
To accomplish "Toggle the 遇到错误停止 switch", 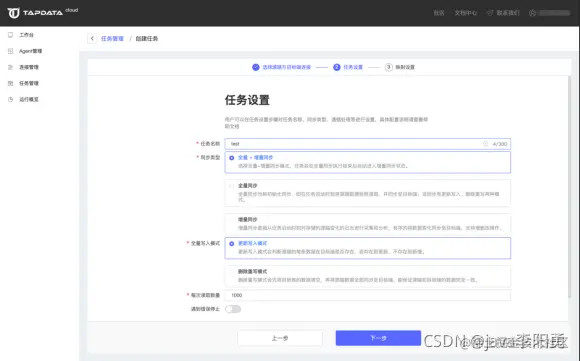I will tap(233, 309).
